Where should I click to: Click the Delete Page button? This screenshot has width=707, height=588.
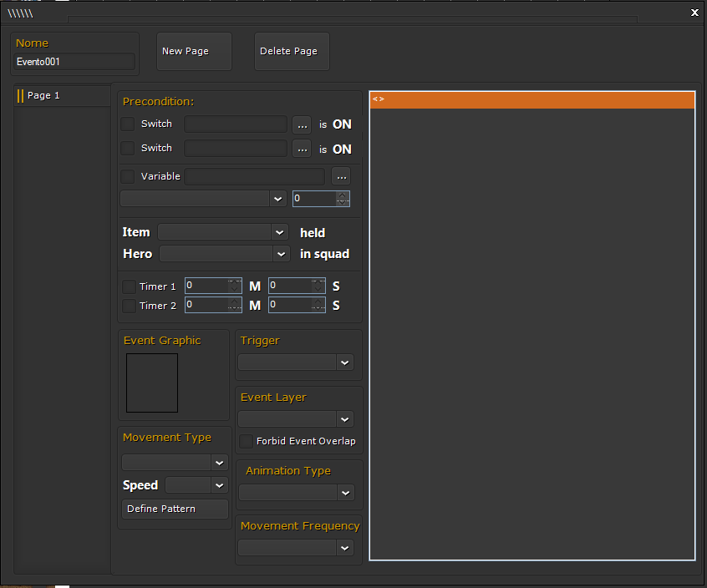[x=292, y=51]
